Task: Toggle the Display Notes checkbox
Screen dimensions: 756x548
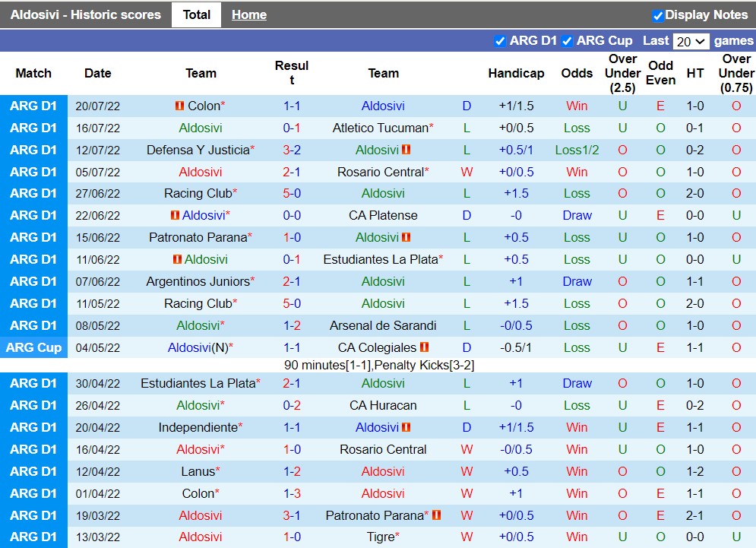Action: 658,15
